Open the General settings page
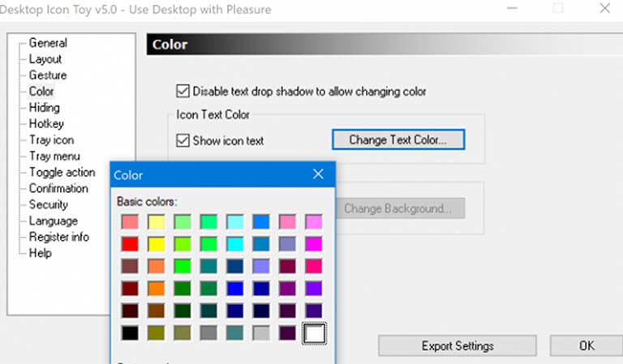This screenshot has width=623, height=364. [48, 43]
